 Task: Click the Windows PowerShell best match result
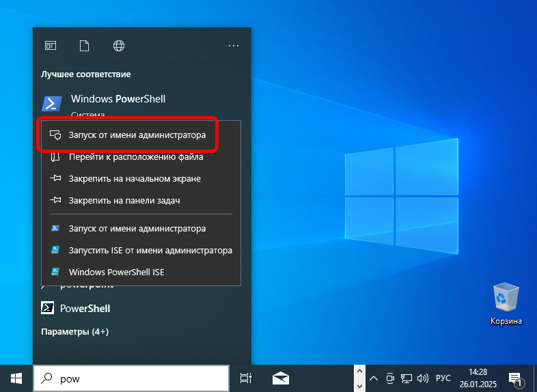coord(118,100)
